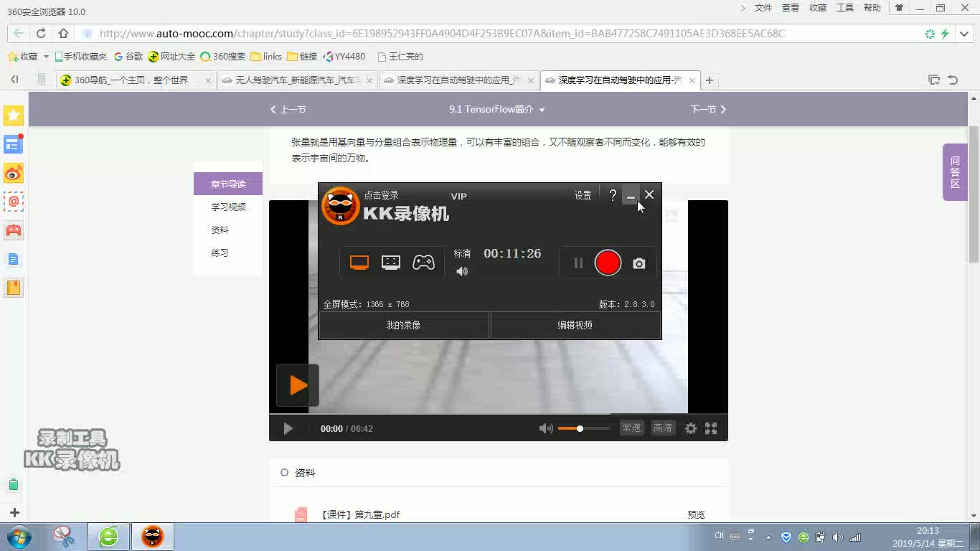The image size is (980, 551).
Task: Open the 谷歌 bookmark
Action: click(128, 56)
